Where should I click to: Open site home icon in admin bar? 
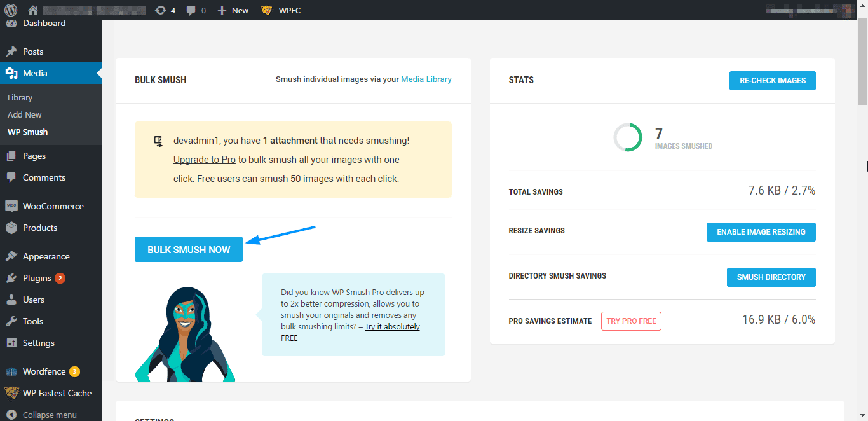pyautogui.click(x=33, y=10)
